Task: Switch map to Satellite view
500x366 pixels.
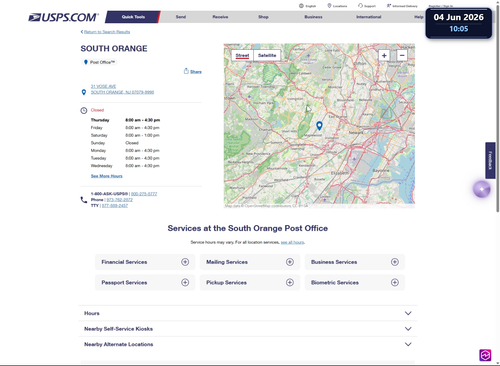Action: [267, 55]
